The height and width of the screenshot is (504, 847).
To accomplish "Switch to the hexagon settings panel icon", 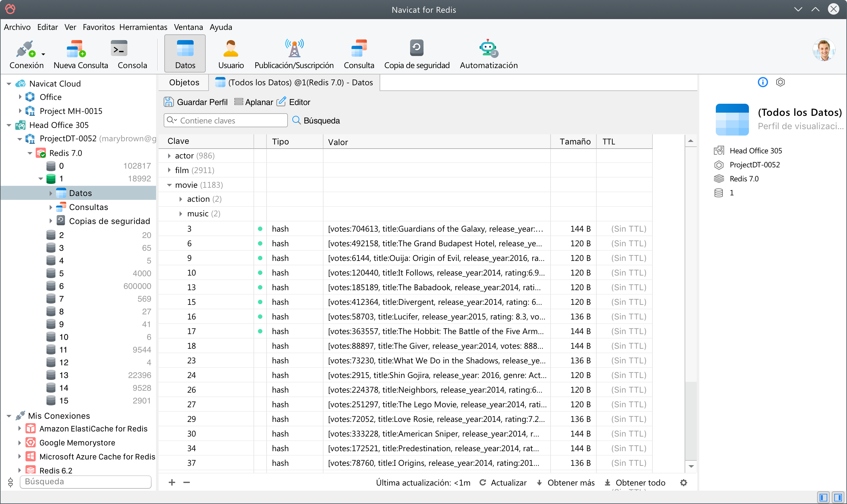I will pyautogui.click(x=780, y=82).
